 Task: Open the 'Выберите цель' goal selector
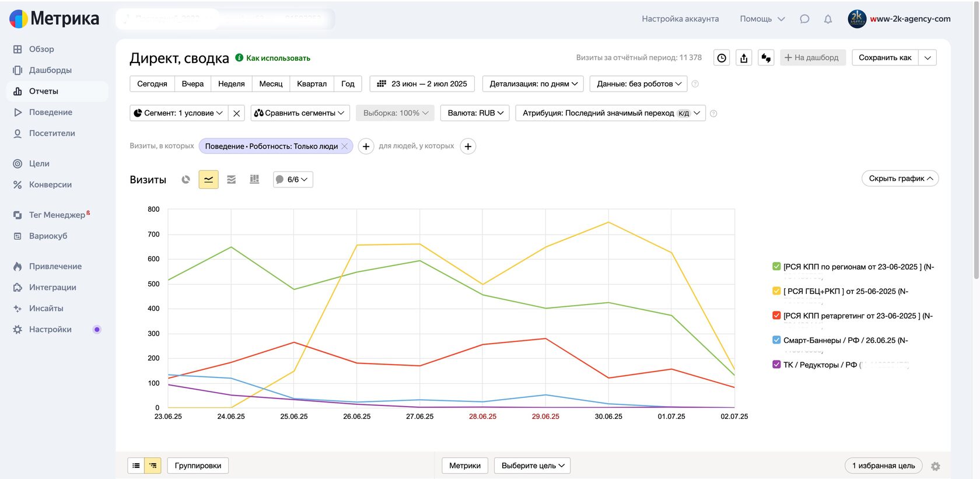[x=532, y=466]
